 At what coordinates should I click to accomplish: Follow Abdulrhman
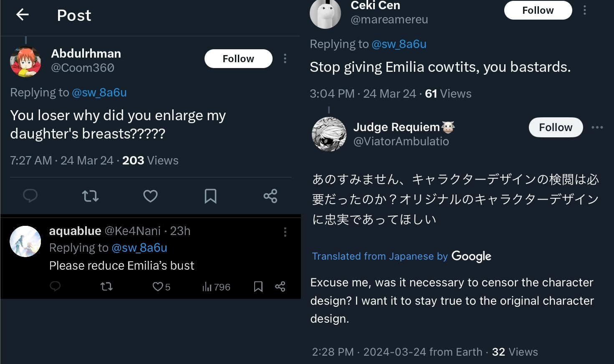click(x=238, y=58)
